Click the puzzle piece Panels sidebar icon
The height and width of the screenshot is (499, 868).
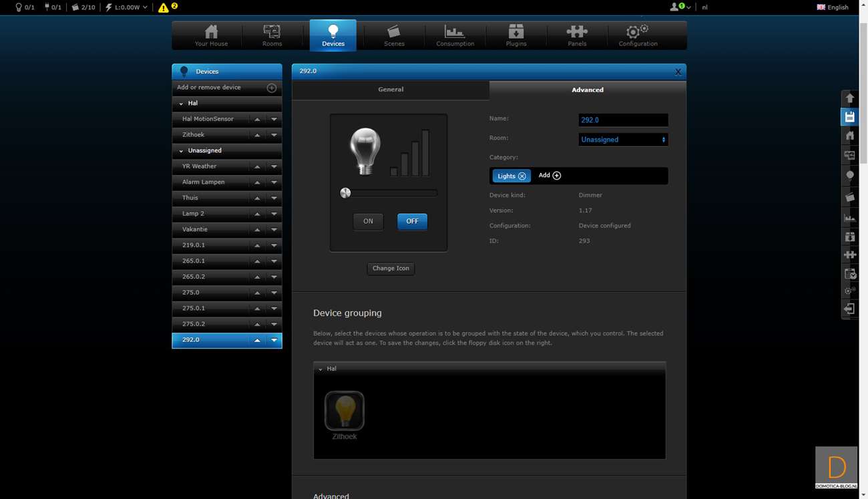(849, 255)
